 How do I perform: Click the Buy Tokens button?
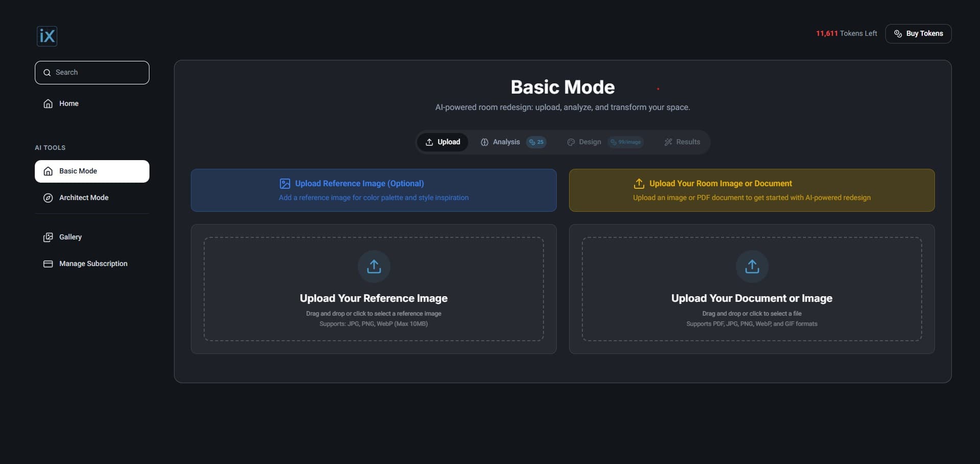tap(918, 33)
